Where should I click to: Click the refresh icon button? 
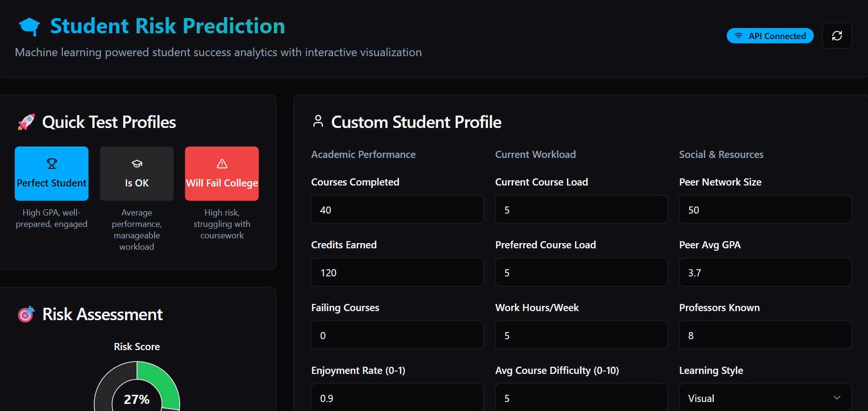pyautogui.click(x=837, y=36)
